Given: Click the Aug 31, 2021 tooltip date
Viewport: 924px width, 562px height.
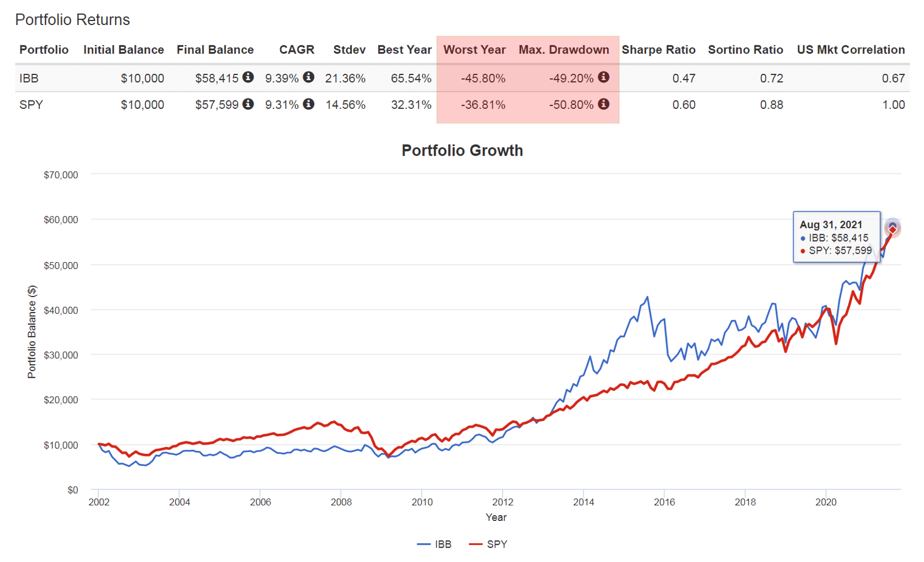Looking at the screenshot, I should click(831, 224).
